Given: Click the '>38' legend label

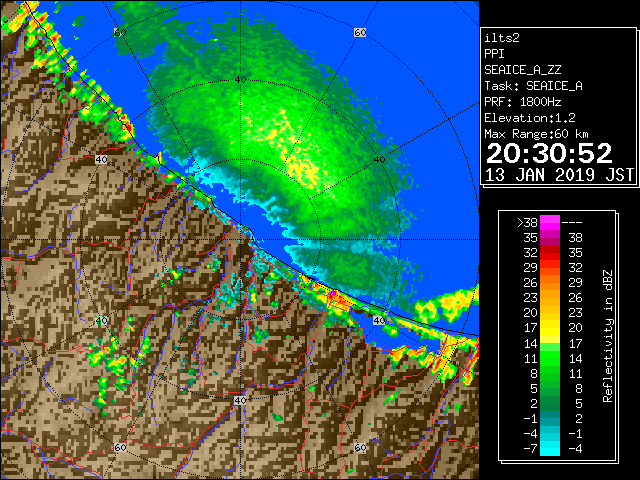Looking at the screenshot, I should (527, 223).
